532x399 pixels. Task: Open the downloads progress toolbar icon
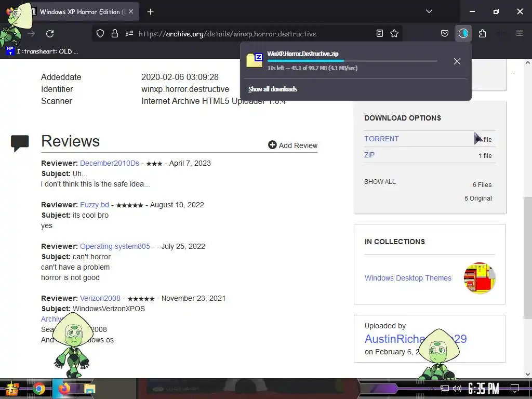[463, 33]
